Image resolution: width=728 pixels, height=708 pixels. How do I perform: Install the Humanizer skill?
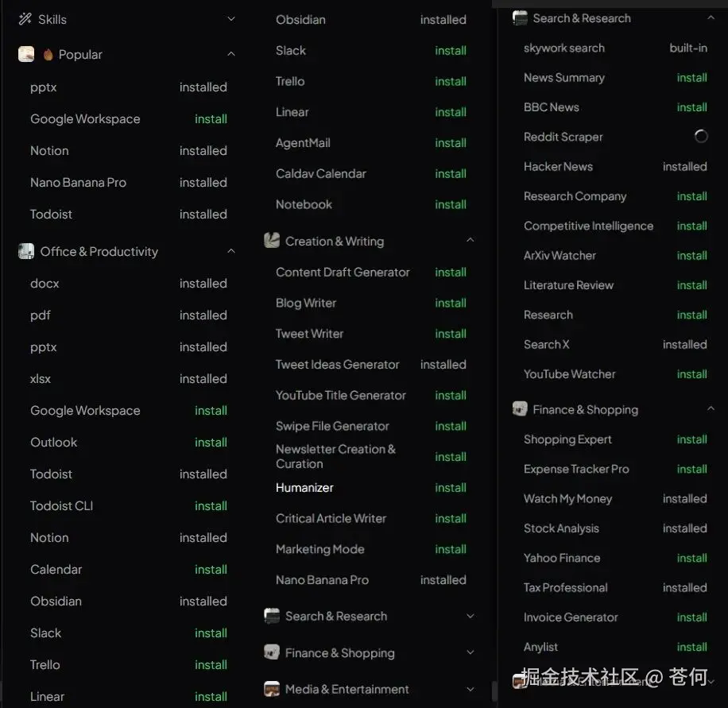point(451,487)
